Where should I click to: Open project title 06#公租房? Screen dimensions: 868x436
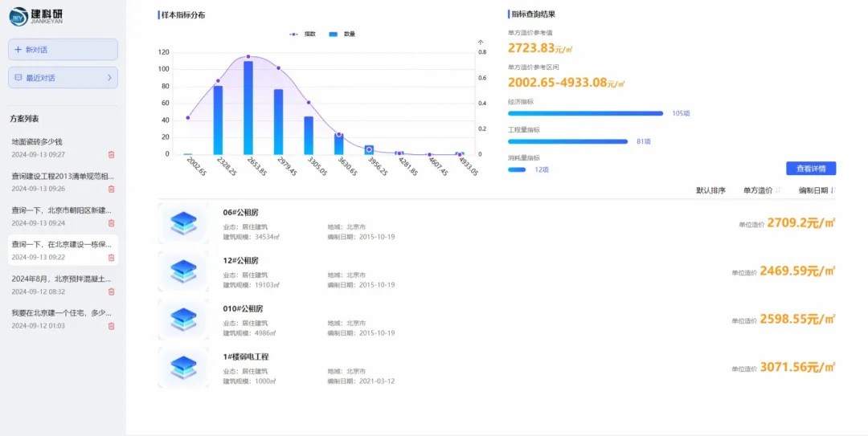coord(241,213)
